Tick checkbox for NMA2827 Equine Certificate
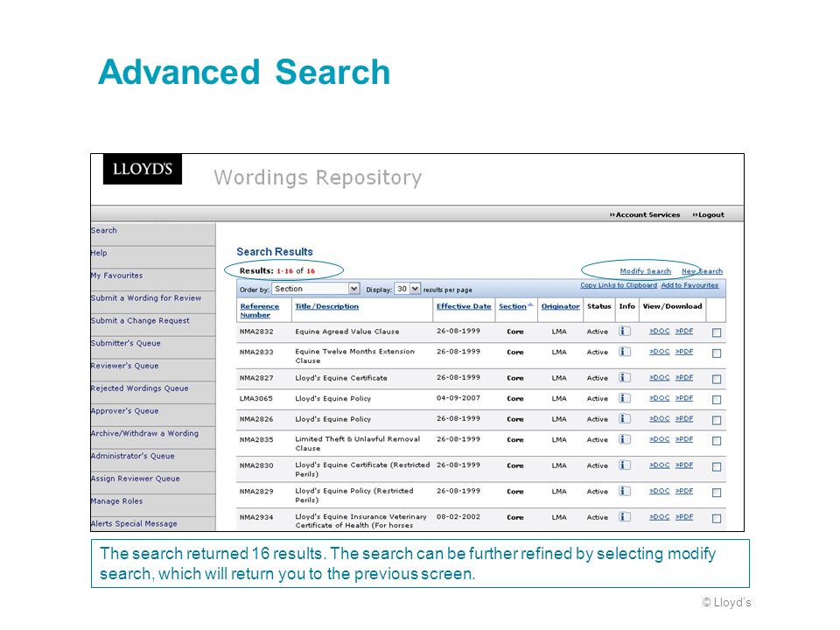 point(717,379)
